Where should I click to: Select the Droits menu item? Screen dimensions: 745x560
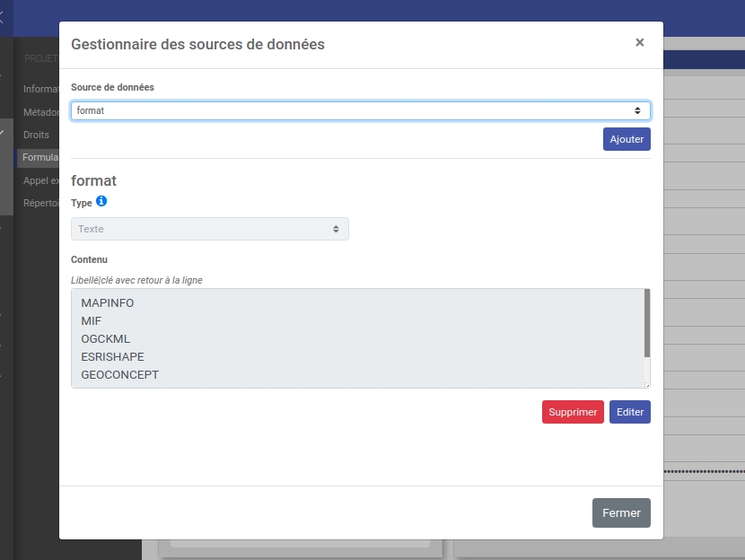[37, 135]
